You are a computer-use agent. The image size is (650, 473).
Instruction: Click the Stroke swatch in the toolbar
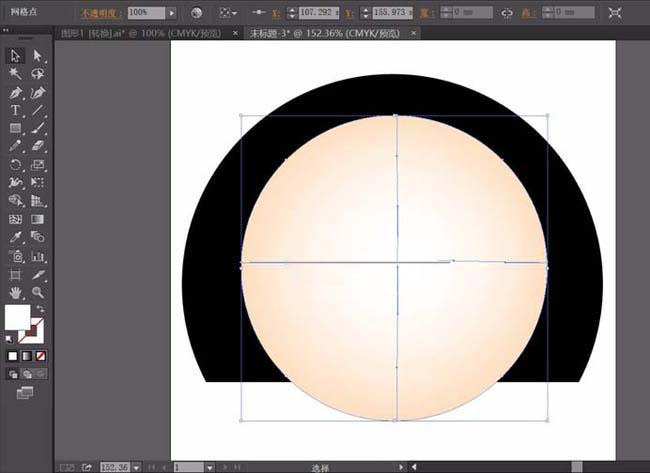tap(31, 330)
